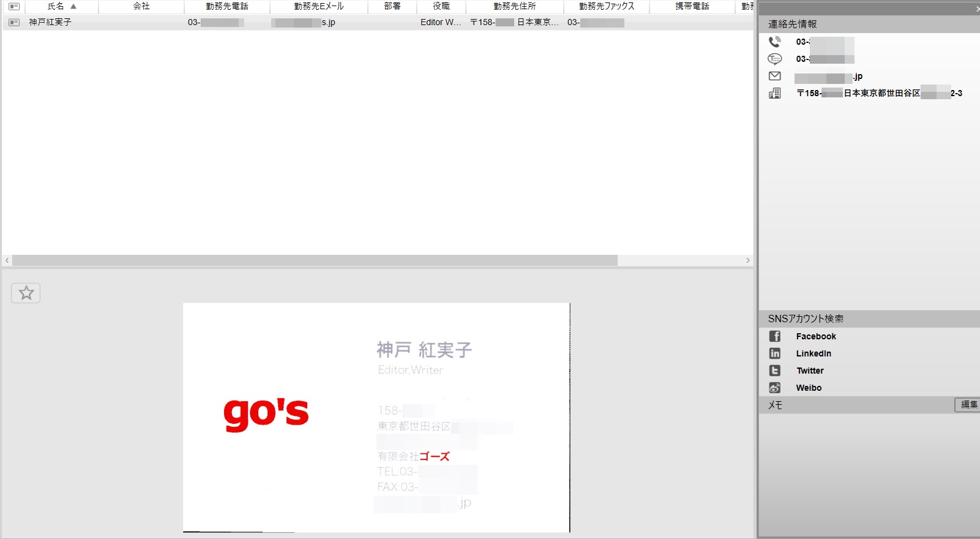Click the business card image preview
980x539 pixels.
click(x=376, y=417)
